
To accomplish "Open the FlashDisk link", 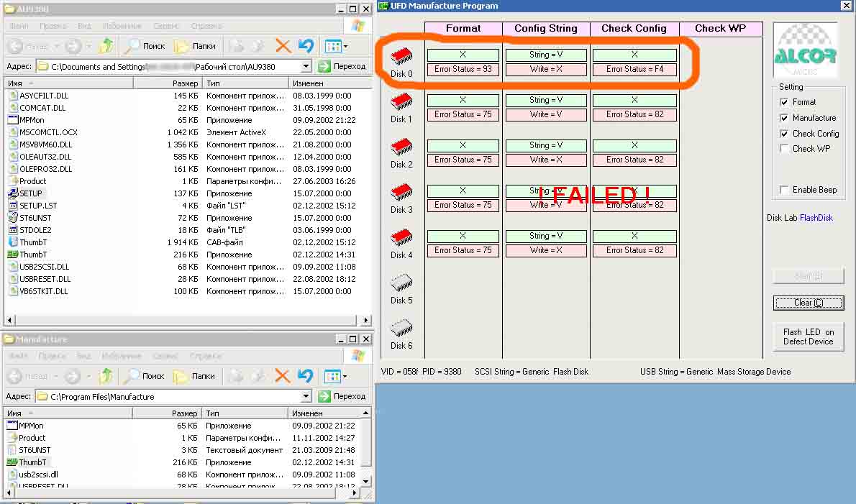I will tap(816, 218).
